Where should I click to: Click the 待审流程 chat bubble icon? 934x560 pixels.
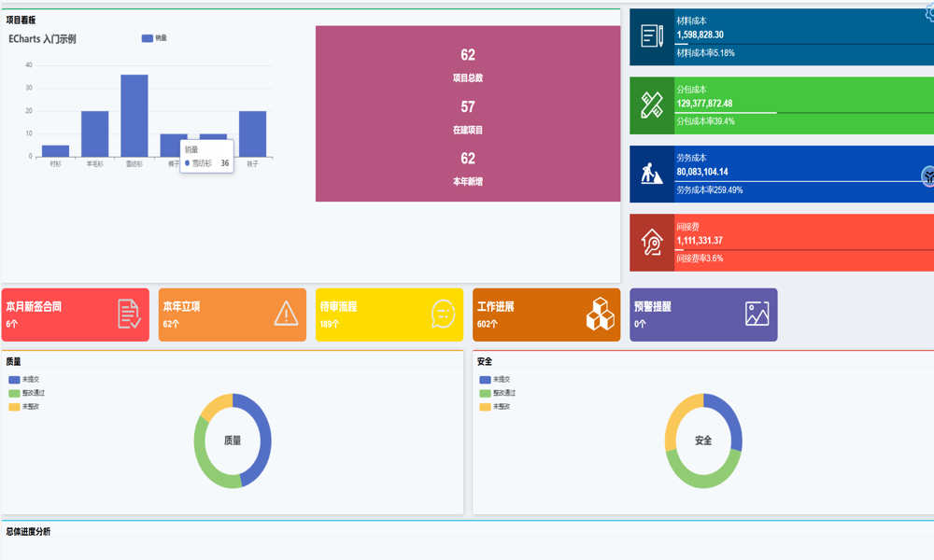pyautogui.click(x=443, y=315)
